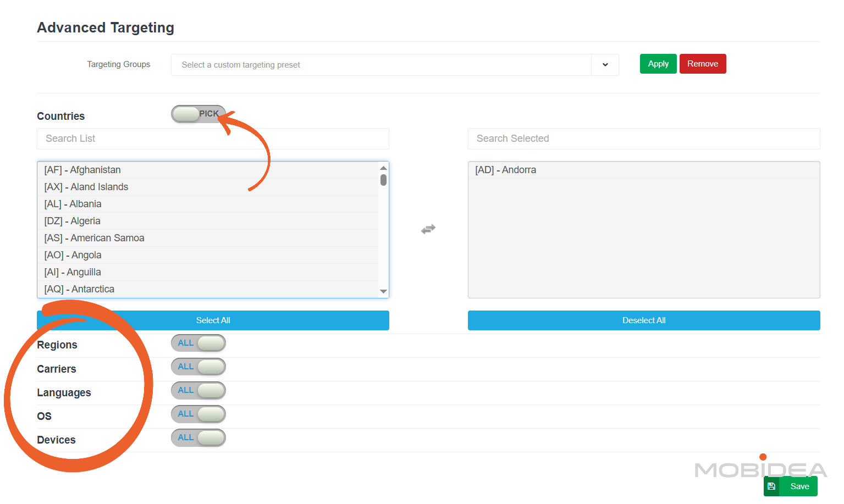Toggle the OS ALL switch

[x=198, y=414]
